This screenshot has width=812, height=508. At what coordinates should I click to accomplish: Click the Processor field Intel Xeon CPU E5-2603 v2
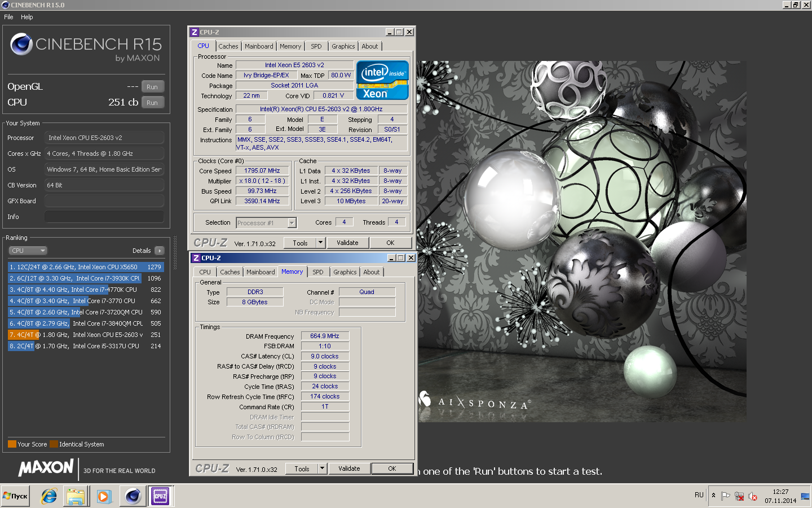(104, 138)
